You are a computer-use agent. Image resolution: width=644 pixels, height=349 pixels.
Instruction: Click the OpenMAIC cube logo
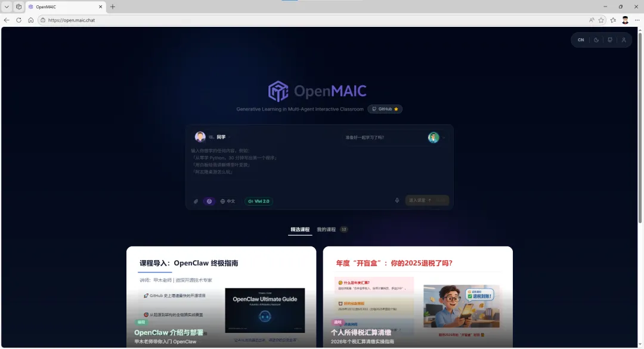click(278, 91)
